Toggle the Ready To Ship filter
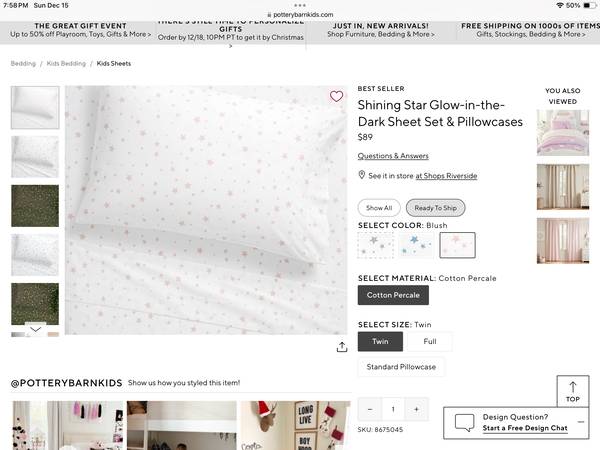 click(435, 208)
